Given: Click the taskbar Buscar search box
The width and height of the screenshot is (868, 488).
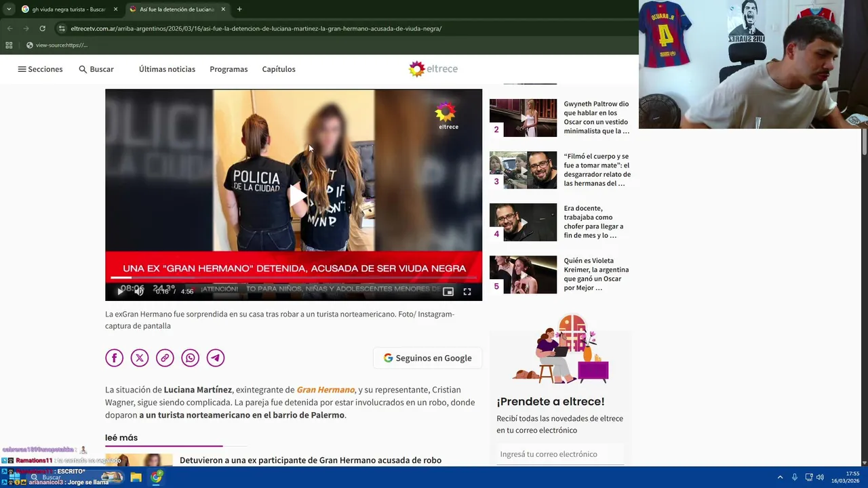Looking at the screenshot, I should [77, 477].
